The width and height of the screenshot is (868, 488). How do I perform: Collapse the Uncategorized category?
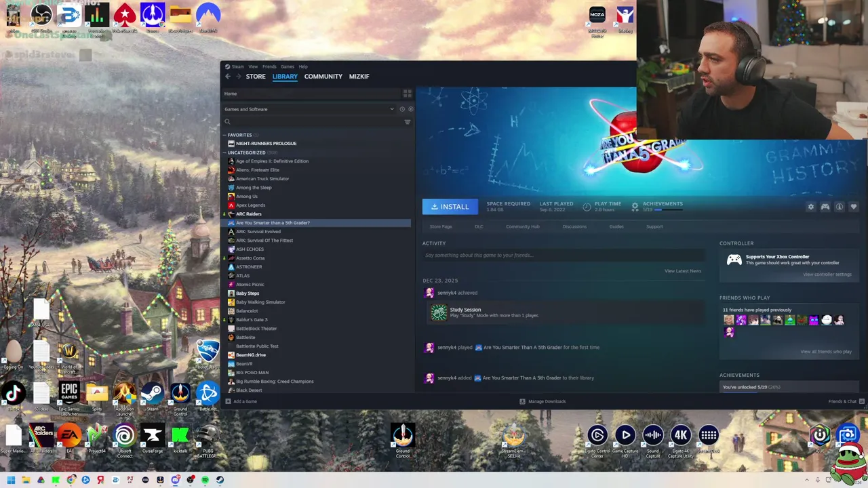coord(226,152)
